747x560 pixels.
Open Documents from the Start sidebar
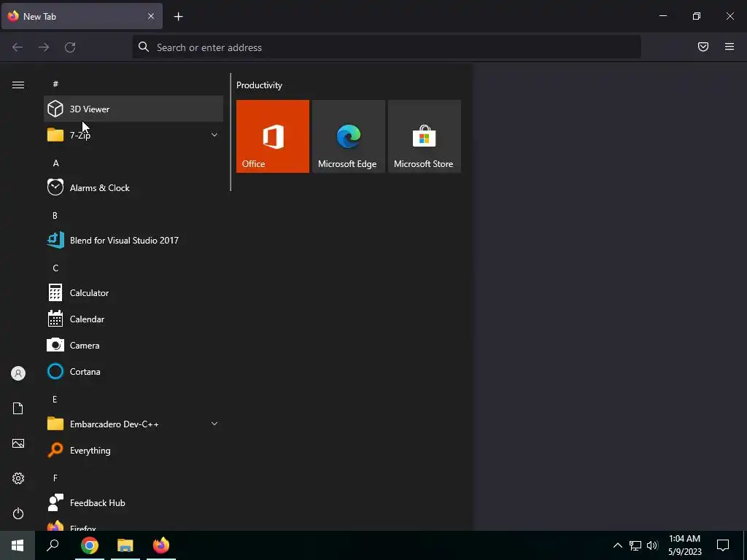point(18,408)
